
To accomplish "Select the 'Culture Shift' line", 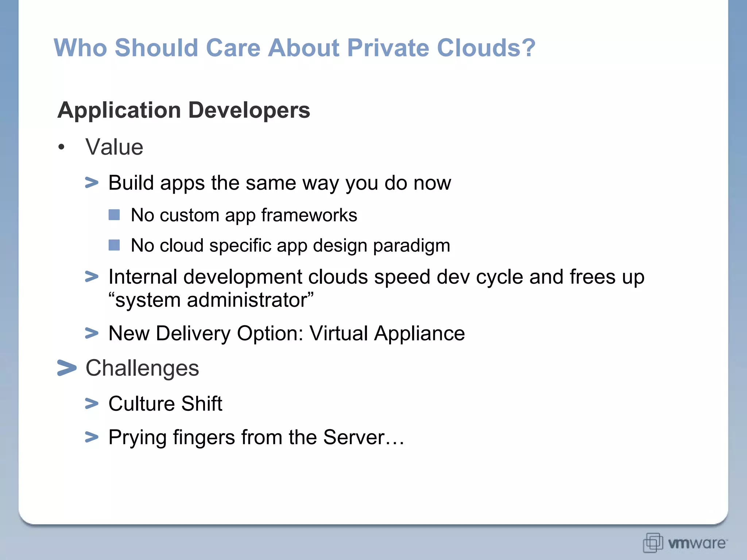I will tap(165, 404).
